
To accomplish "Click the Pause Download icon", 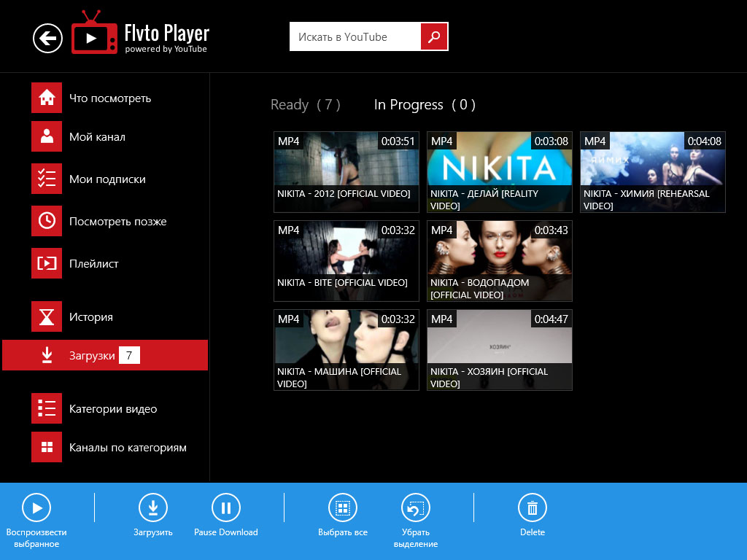I will coord(226,508).
